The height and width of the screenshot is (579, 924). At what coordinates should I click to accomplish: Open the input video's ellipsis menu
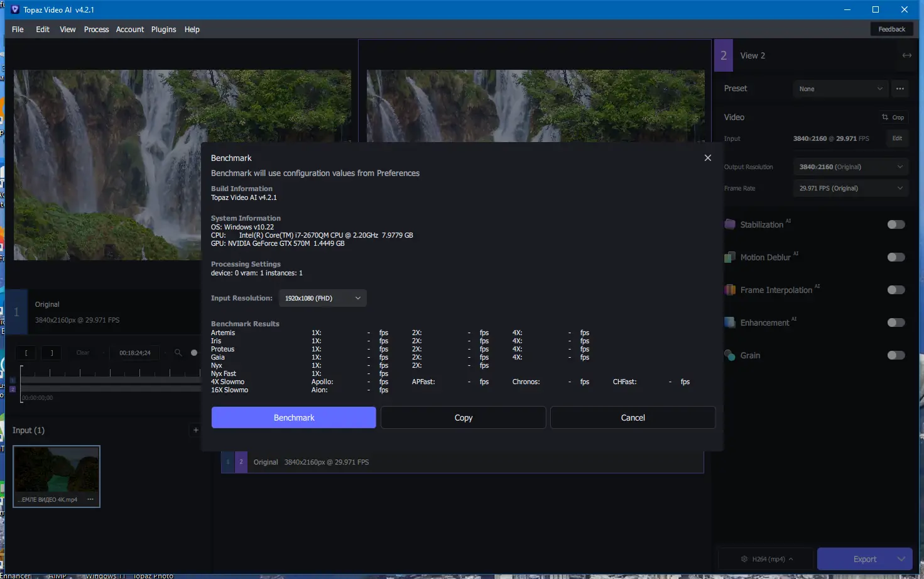click(x=90, y=499)
